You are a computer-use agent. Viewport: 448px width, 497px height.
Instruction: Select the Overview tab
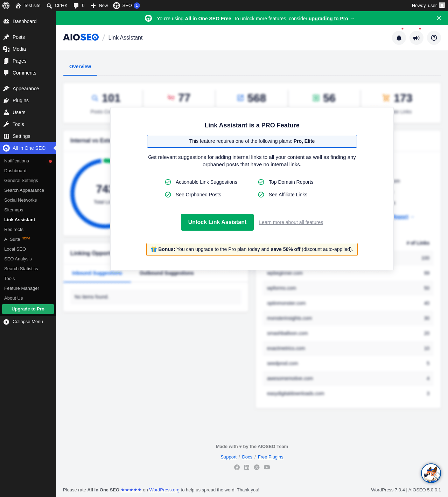click(80, 66)
